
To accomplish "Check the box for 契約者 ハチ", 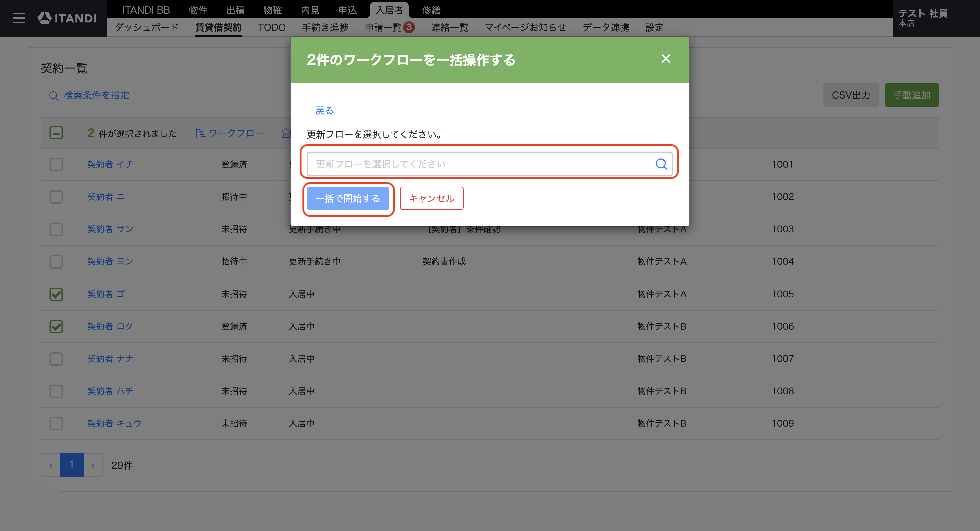I will (56, 391).
